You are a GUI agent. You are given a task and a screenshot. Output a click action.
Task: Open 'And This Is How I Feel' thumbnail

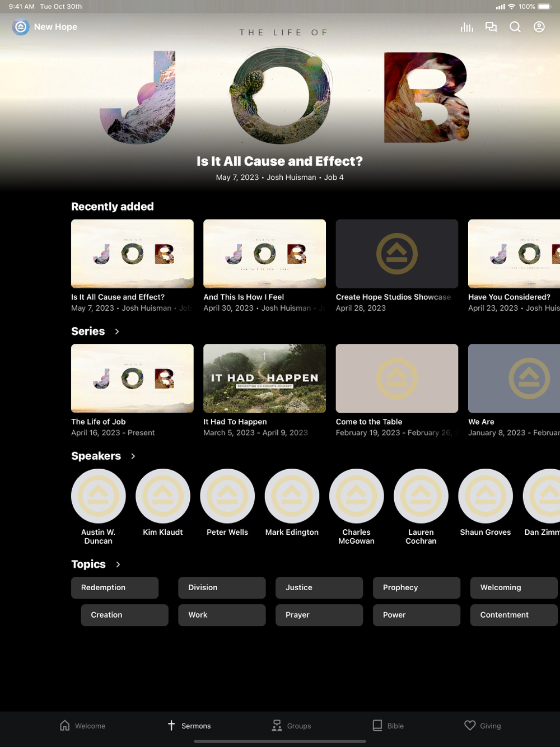[x=264, y=254]
